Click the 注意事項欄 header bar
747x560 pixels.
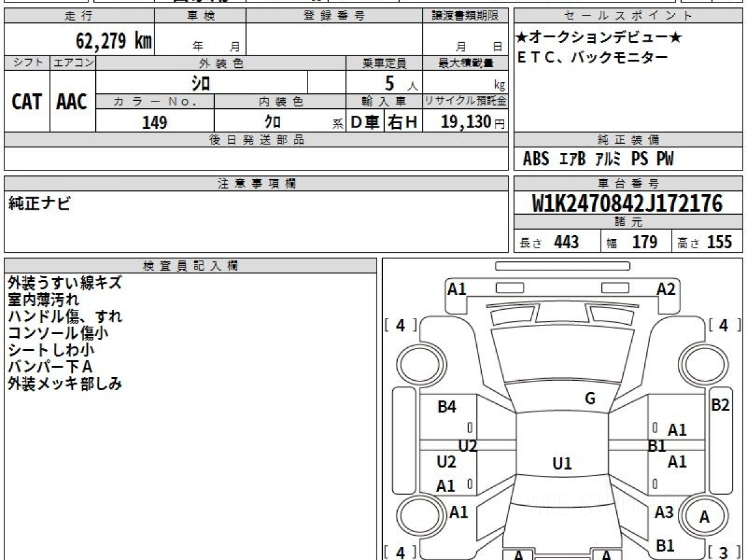click(256, 184)
